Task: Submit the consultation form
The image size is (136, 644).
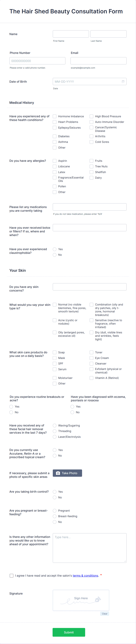Action: pyautogui.click(x=69, y=632)
